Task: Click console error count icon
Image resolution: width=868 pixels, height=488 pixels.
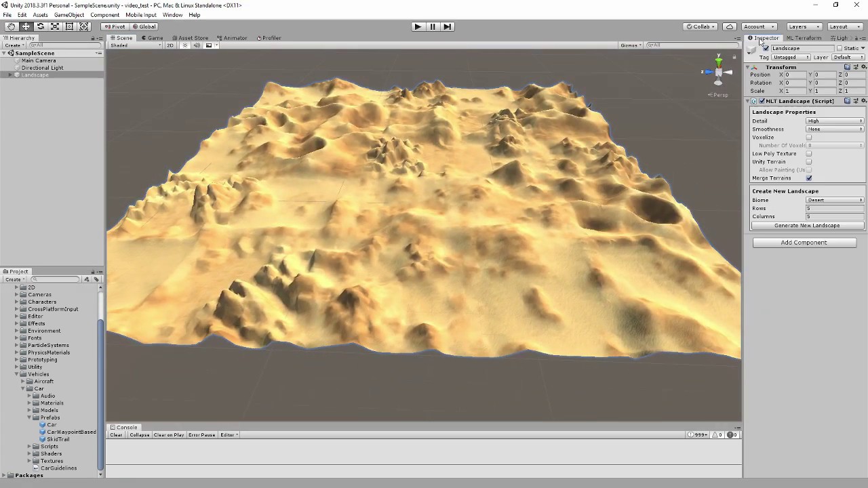Action: pyautogui.click(x=732, y=435)
